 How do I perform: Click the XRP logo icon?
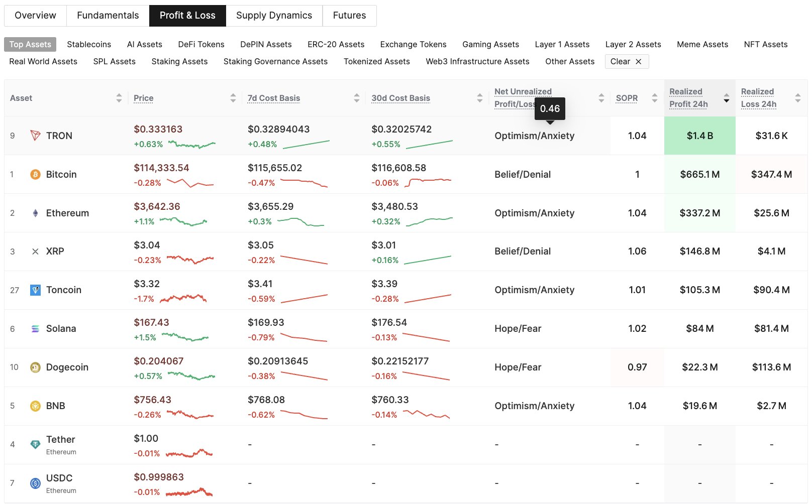[x=35, y=251]
